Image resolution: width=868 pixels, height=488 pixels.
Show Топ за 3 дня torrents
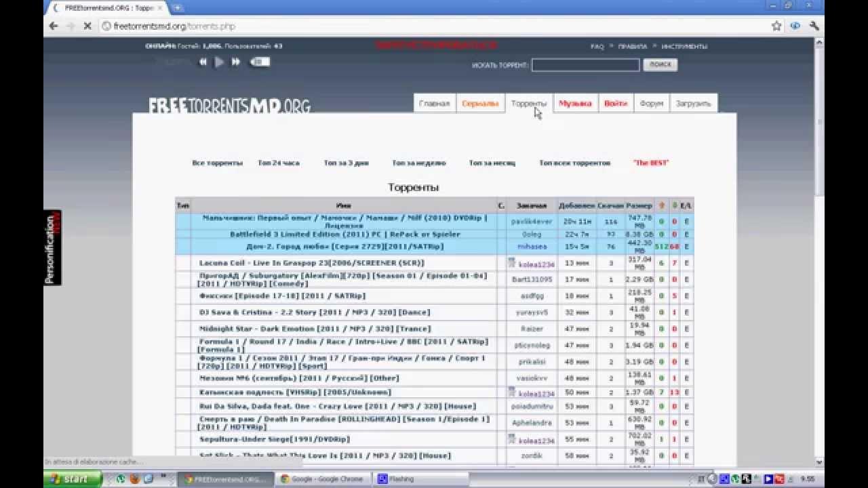coord(346,163)
